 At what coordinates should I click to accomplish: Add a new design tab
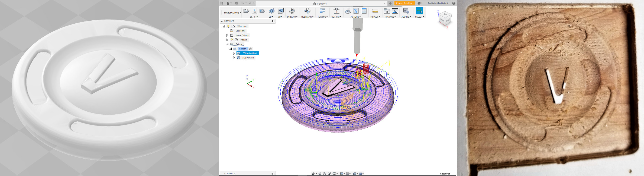click(390, 4)
